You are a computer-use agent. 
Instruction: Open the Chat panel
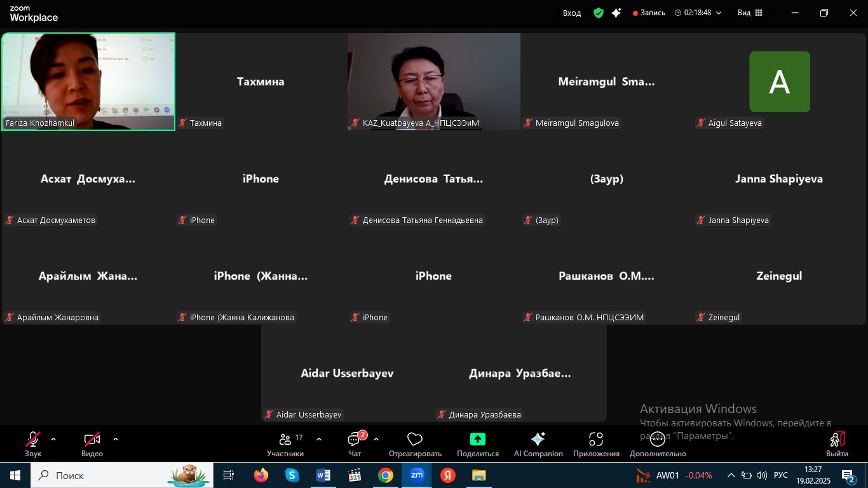pyautogui.click(x=355, y=443)
